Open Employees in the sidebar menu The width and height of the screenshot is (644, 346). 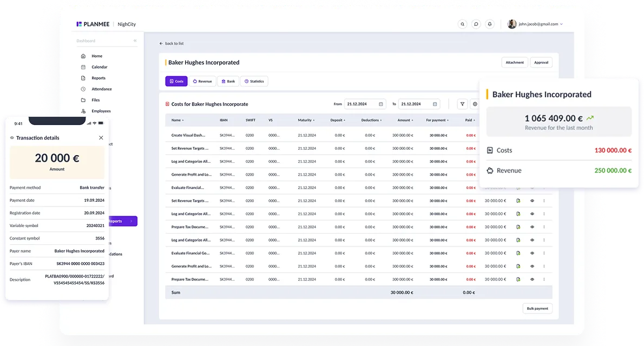pos(101,111)
